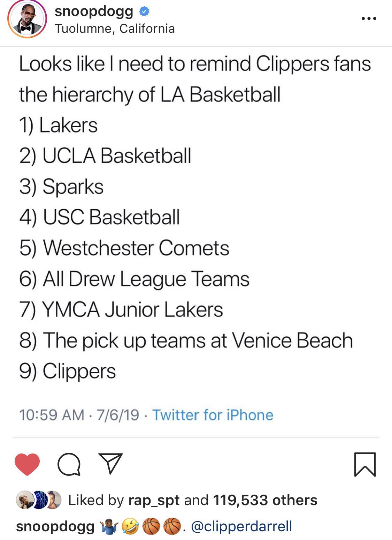This screenshot has height=540, width=392.
Task: Save post with bookmark icon
Action: pos(365,464)
